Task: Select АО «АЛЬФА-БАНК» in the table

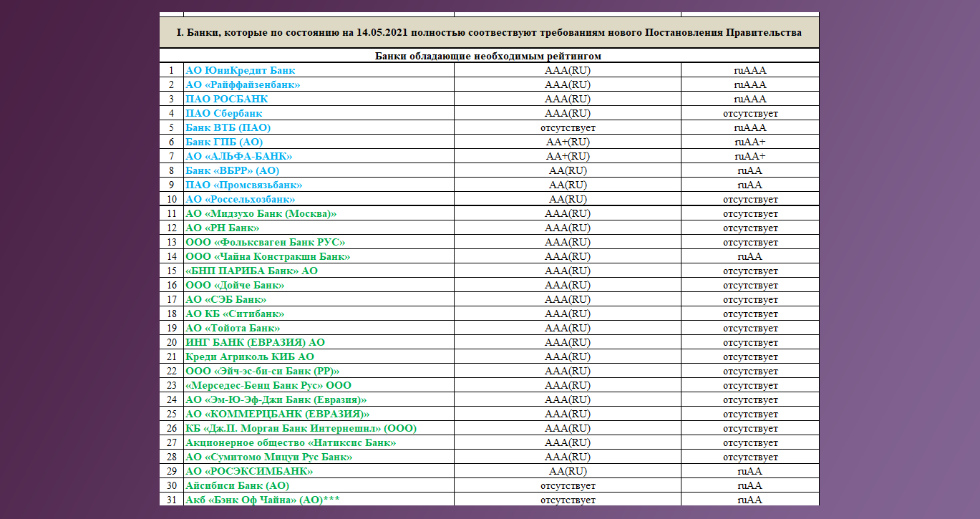Action: (x=239, y=156)
